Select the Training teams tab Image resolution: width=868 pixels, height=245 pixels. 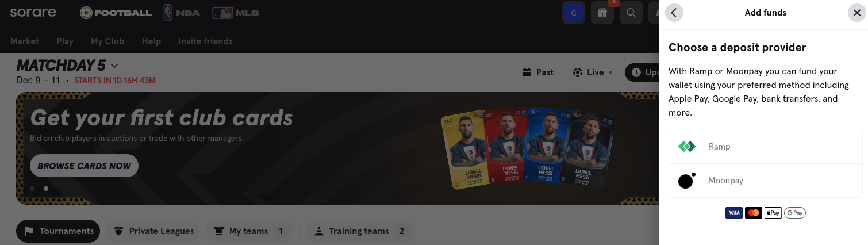click(x=359, y=231)
